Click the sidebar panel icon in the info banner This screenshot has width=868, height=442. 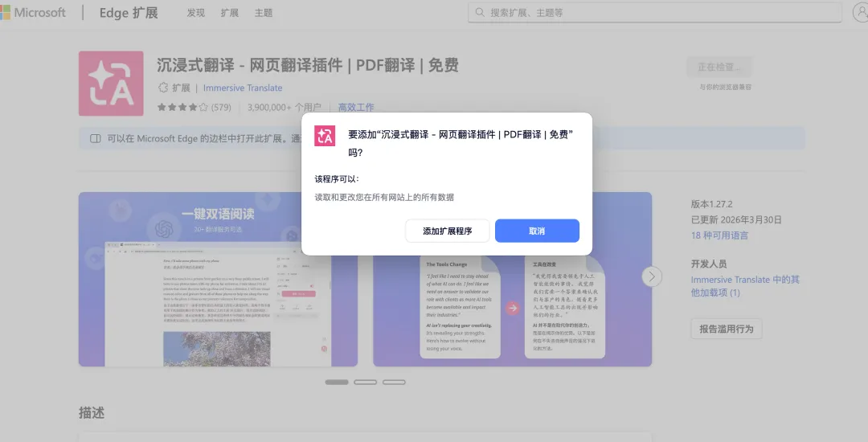[95, 138]
